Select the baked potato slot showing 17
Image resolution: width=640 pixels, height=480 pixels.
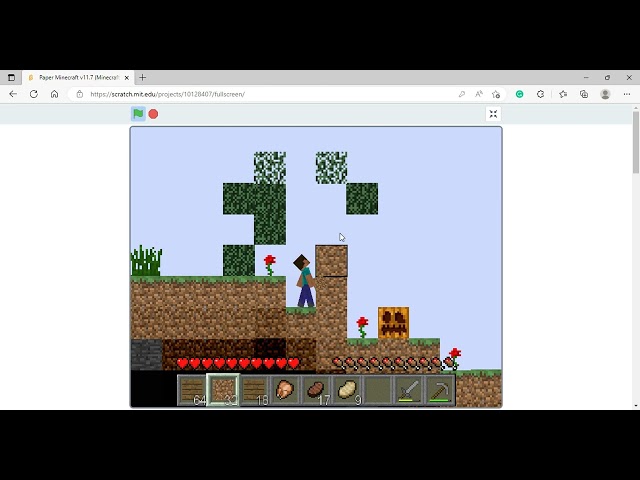(316, 390)
